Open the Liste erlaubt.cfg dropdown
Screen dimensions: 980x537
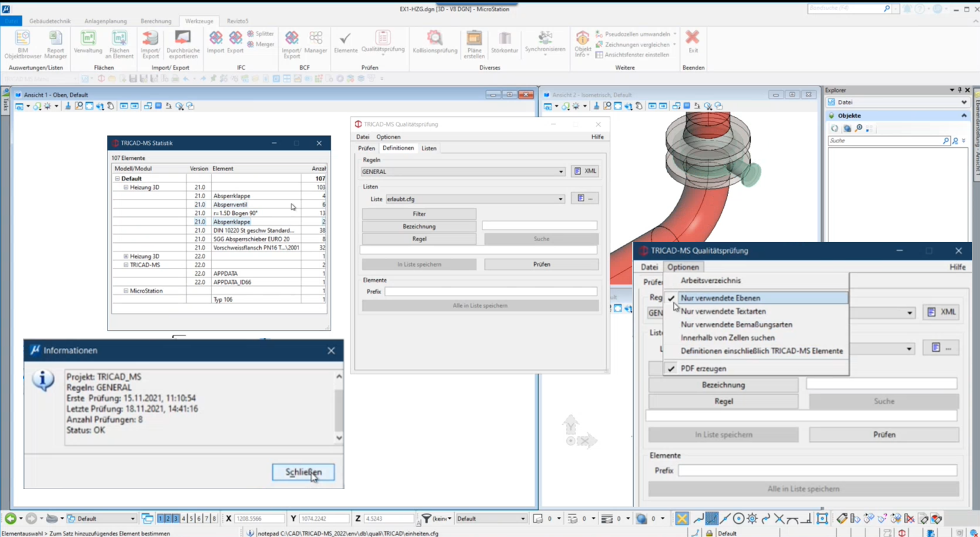(x=560, y=199)
